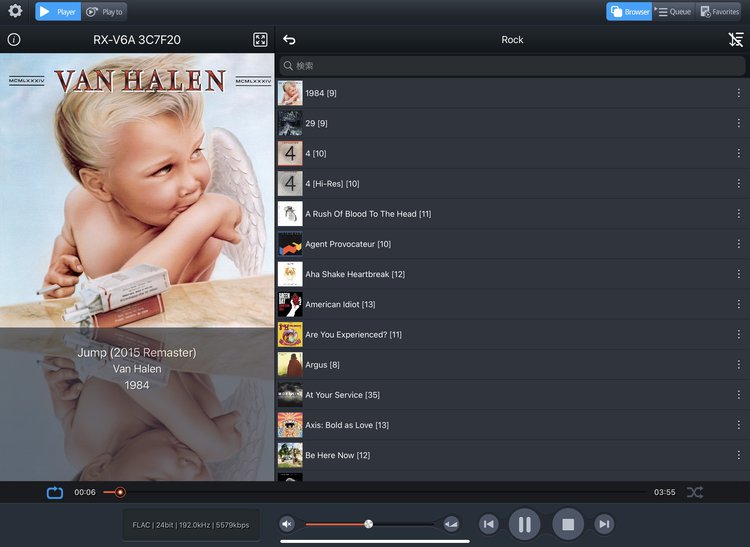The width and height of the screenshot is (750, 547).
Task: Click the Jump (2015 Remaster) title
Action: [137, 352]
